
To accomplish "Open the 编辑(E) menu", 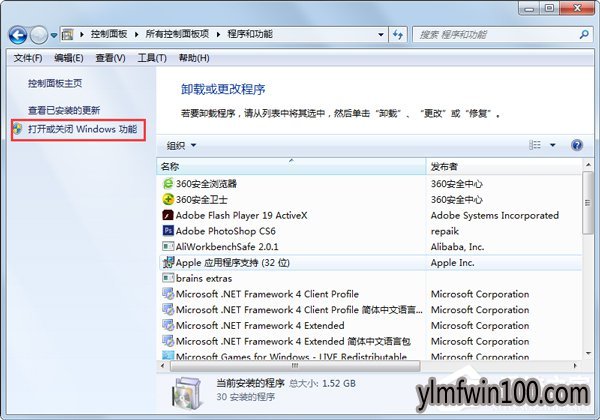I will coord(68,58).
